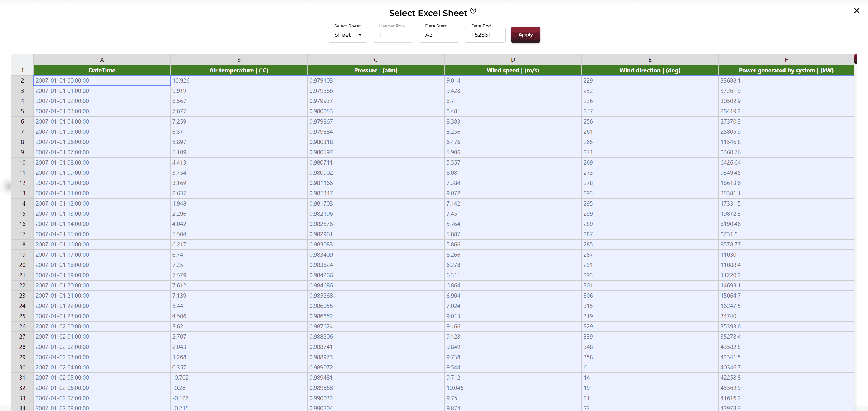Click the Pressure (atm) header cell
This screenshot has height=411, width=868.
(x=376, y=70)
